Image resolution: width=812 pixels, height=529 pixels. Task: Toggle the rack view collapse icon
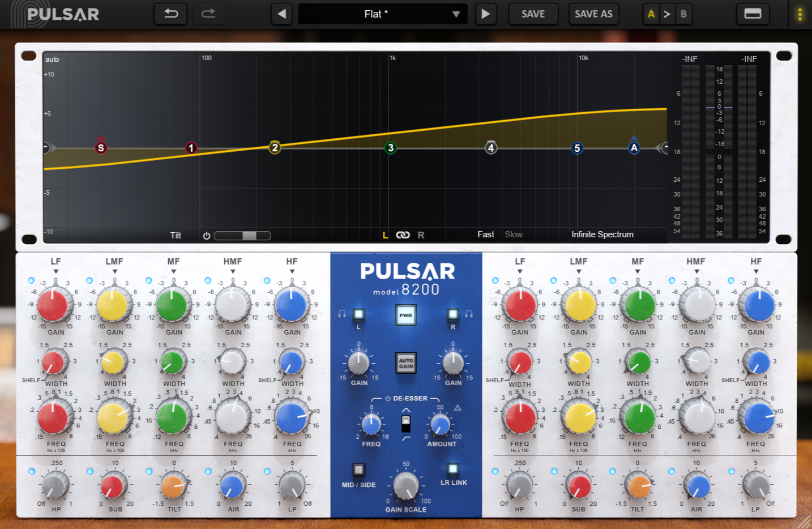(x=753, y=14)
